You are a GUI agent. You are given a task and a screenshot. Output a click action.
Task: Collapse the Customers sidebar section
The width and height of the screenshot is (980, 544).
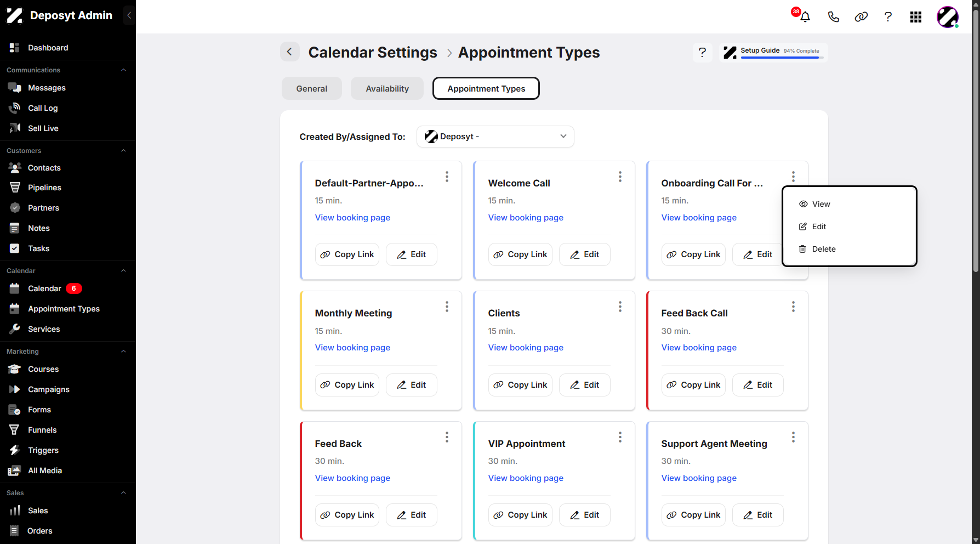point(123,151)
